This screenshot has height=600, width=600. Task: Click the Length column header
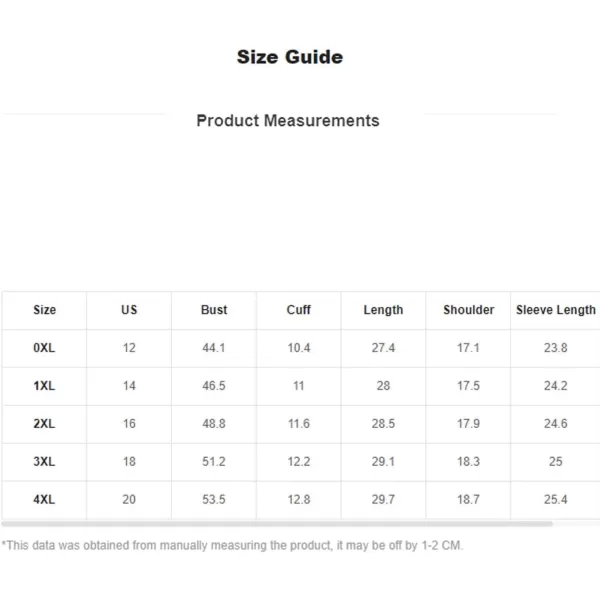(383, 310)
